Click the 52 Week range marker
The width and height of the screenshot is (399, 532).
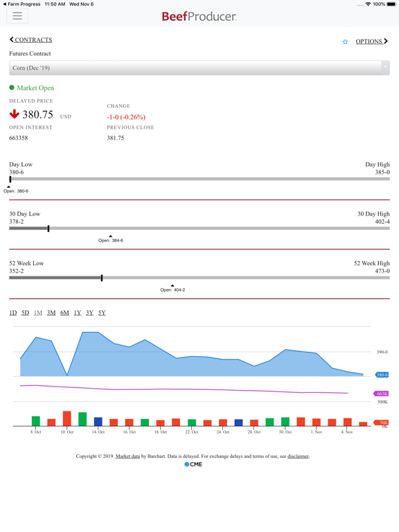[x=102, y=278]
